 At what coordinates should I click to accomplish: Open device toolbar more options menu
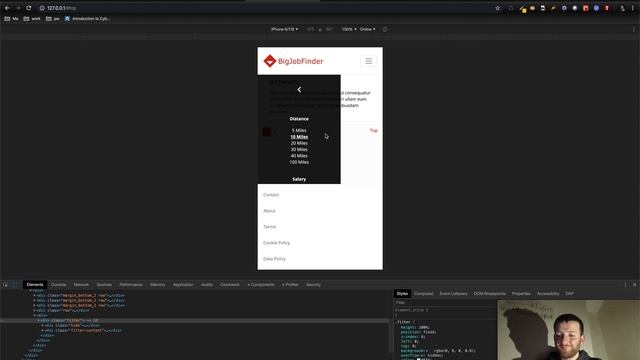tap(633, 29)
